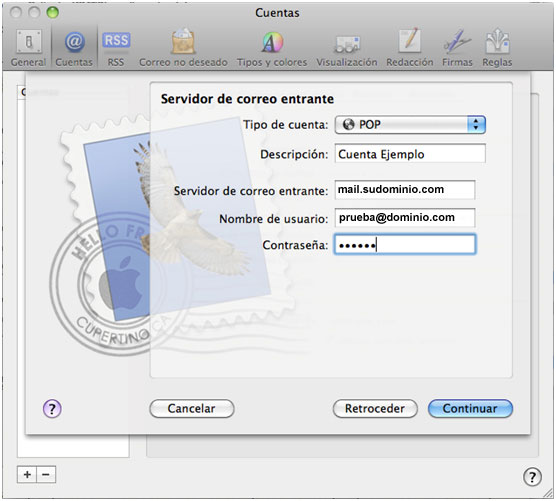Click the Retroceder button
The height and width of the screenshot is (501, 556).
(x=375, y=408)
